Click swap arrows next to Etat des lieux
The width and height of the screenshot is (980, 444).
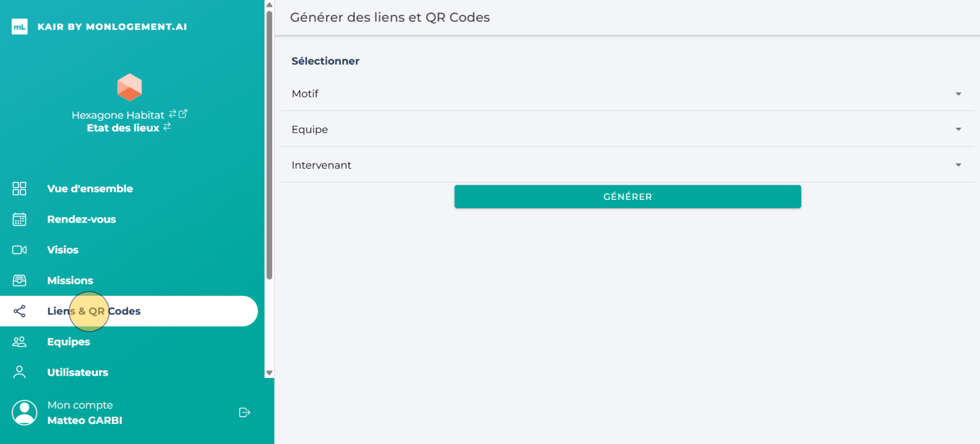point(167,127)
